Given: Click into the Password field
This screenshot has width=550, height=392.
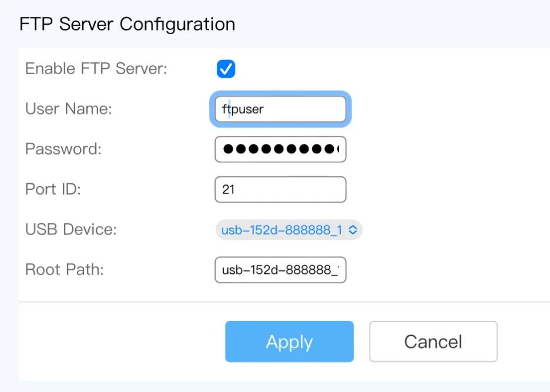Looking at the screenshot, I should click(x=280, y=149).
